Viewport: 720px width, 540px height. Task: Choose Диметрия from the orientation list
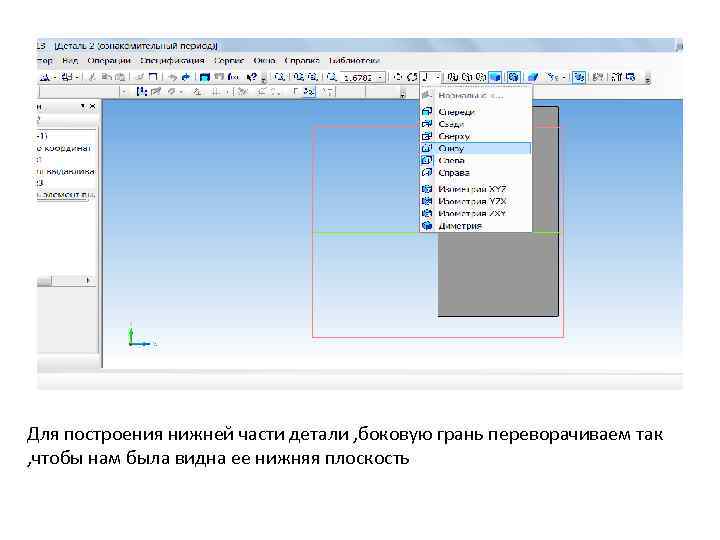475,226
